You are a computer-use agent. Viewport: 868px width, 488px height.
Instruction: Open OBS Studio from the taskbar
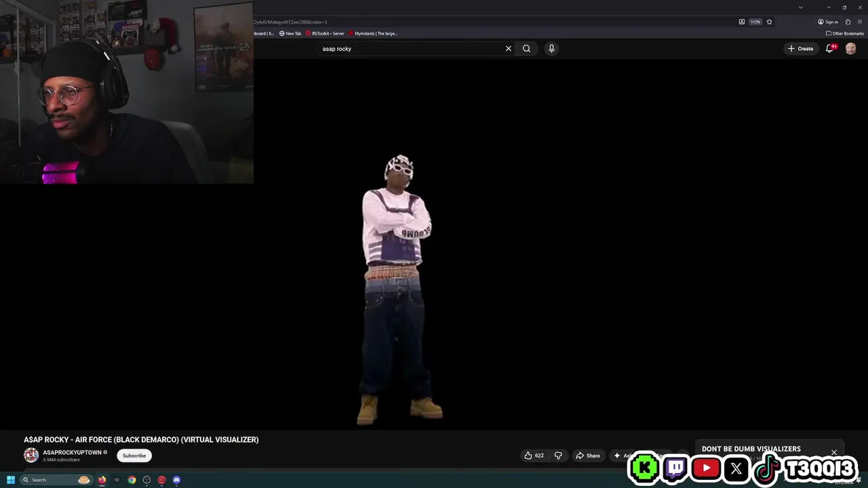tap(146, 480)
